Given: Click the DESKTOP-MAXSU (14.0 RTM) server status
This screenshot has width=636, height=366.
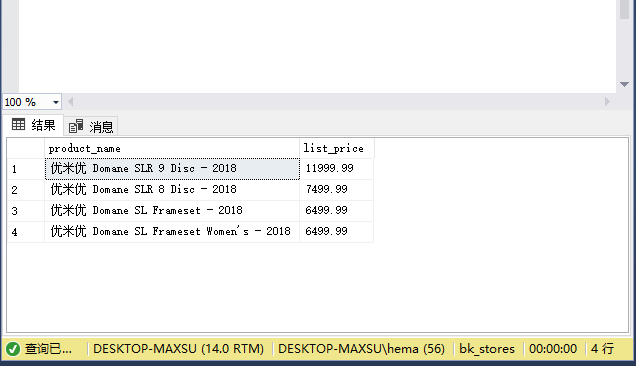Looking at the screenshot, I should coord(178,349).
